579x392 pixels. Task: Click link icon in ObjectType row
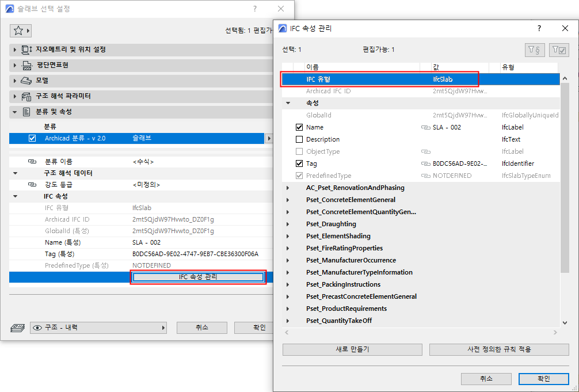[x=425, y=151]
